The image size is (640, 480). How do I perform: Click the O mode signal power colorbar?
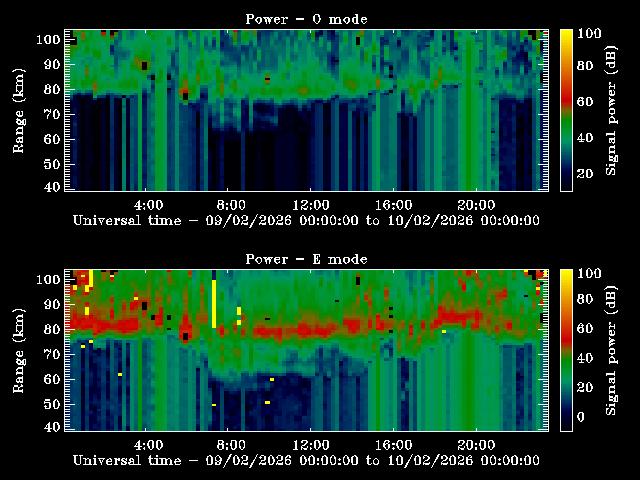566,109
